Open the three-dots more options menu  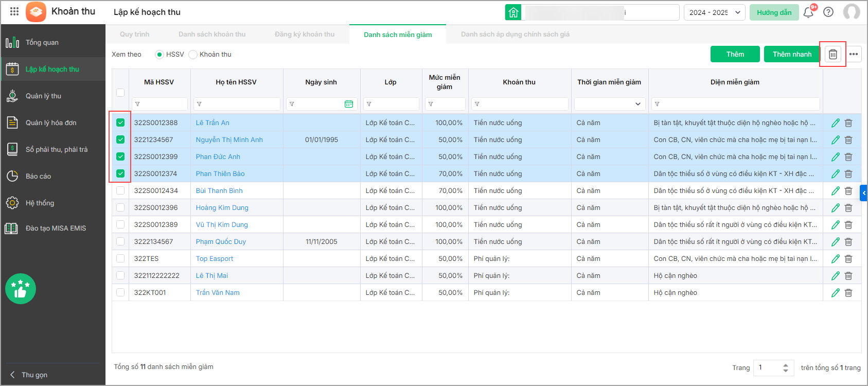coord(854,54)
